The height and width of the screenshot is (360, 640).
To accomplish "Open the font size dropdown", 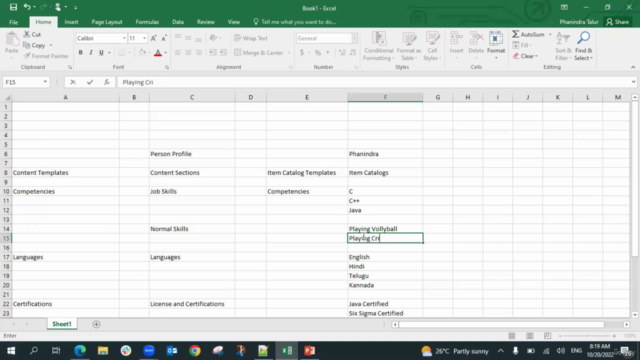I will click(144, 38).
